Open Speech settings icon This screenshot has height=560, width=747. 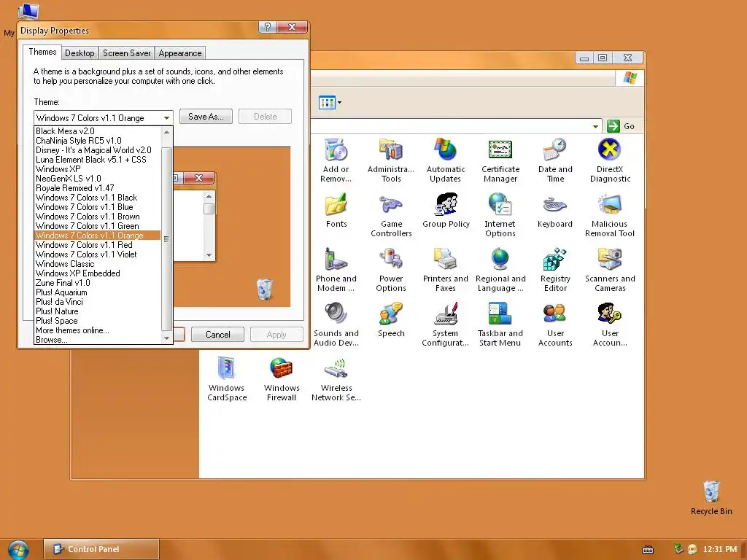point(391,320)
